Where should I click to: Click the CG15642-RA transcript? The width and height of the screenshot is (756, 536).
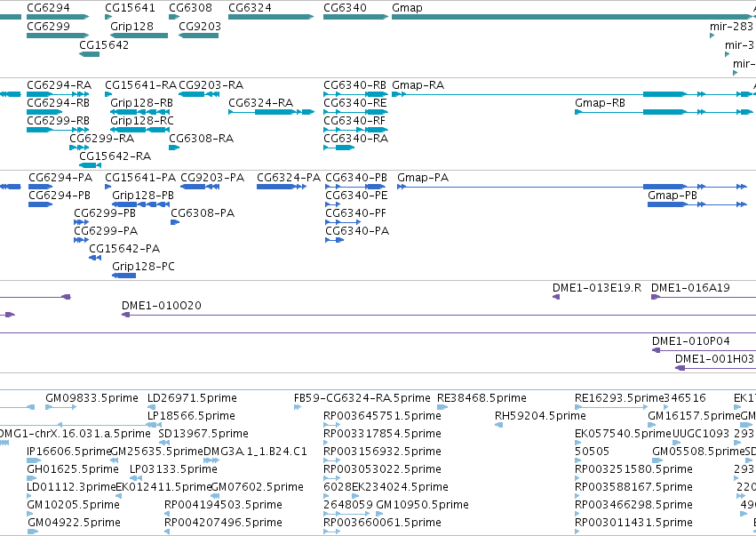click(90, 165)
